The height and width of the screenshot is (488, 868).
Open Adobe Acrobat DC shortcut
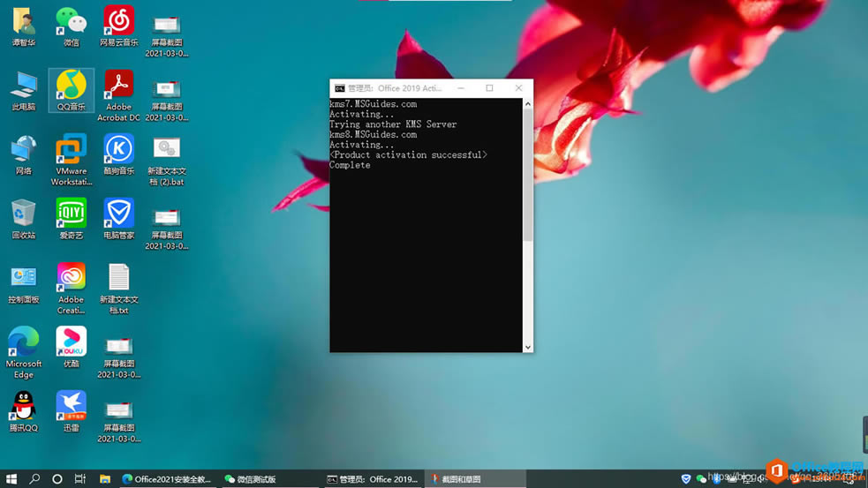pyautogui.click(x=118, y=86)
